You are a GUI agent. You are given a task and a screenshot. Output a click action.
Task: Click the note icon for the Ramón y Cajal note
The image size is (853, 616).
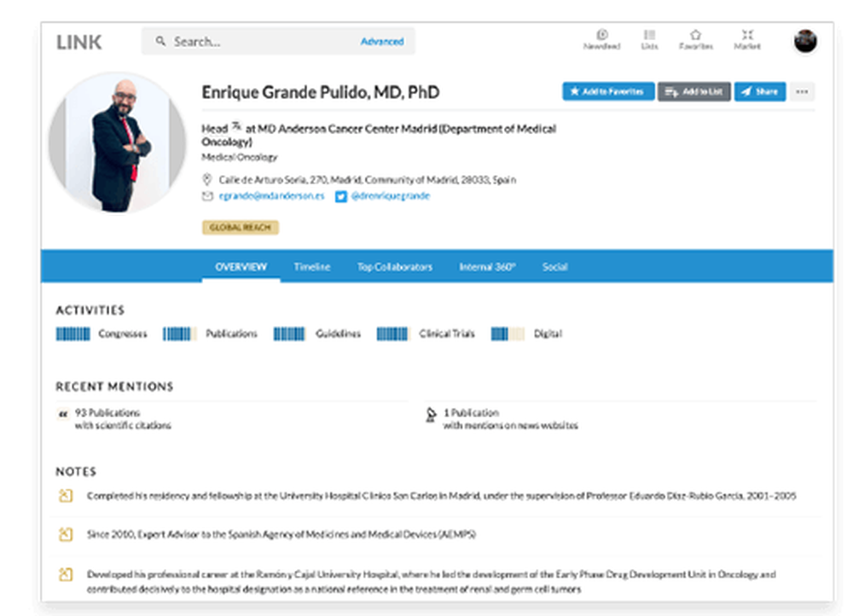pyautogui.click(x=66, y=574)
